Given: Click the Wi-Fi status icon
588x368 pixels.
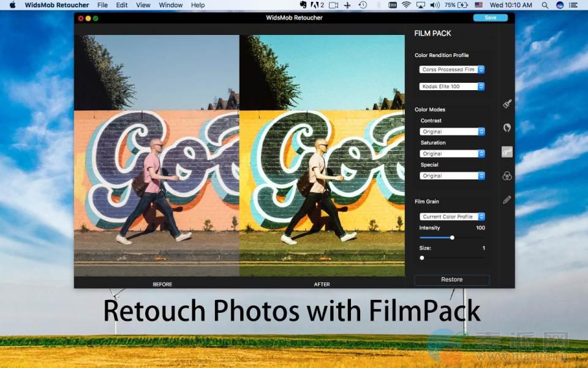Looking at the screenshot, I should (406, 5).
